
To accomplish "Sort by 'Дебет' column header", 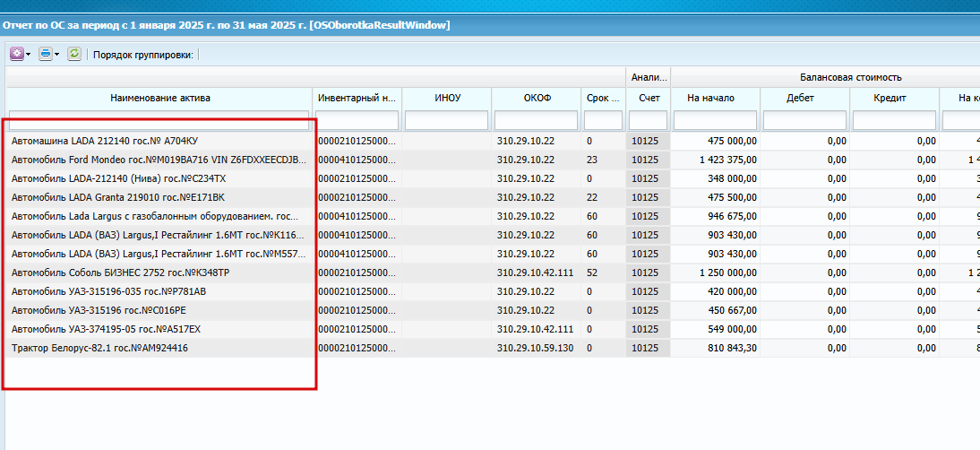I will tap(804, 98).
